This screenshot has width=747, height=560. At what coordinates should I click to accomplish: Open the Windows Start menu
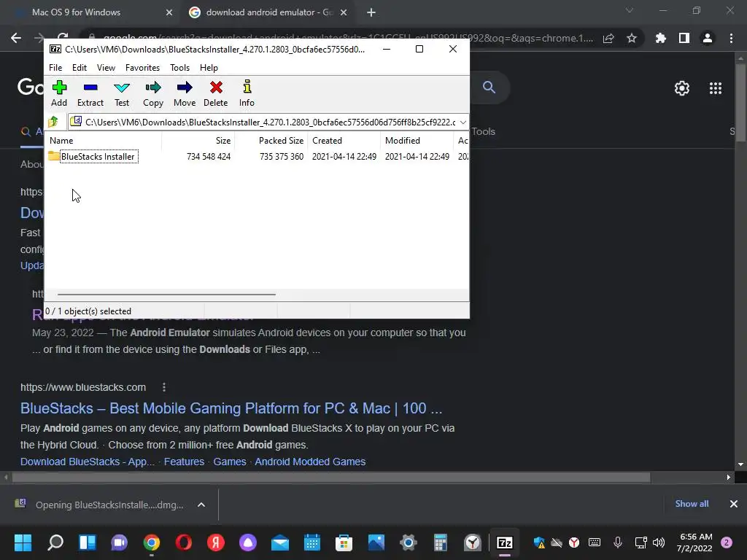point(23,542)
